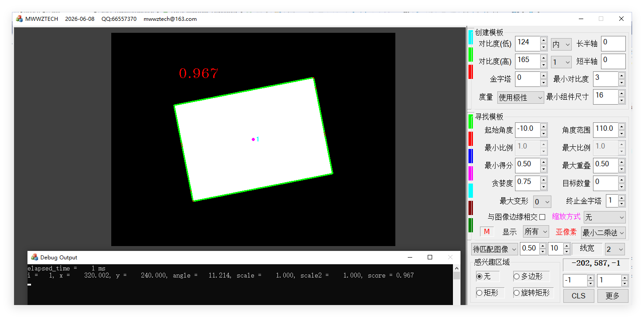Click the 贪婪度 field showing 0.75
This screenshot has height=317, width=644.
coord(527,183)
